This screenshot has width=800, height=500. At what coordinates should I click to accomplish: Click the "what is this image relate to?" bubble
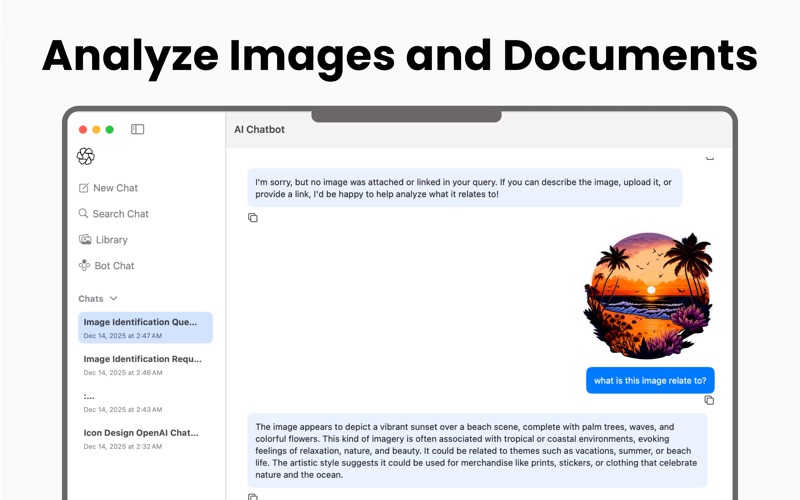(x=650, y=381)
